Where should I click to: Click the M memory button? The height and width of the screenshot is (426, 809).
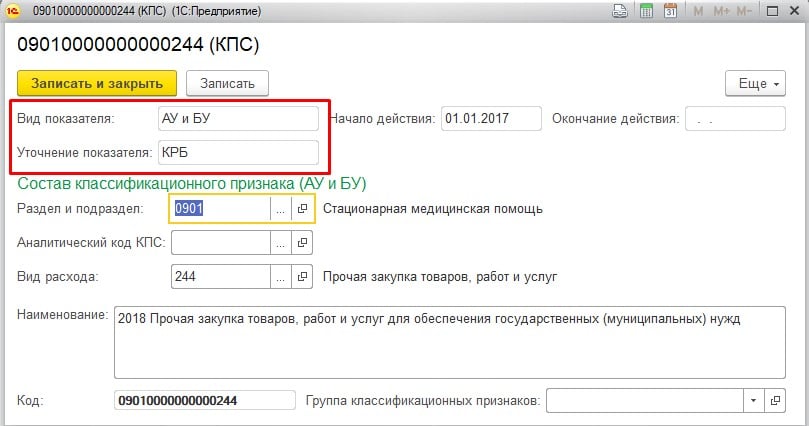(x=698, y=11)
